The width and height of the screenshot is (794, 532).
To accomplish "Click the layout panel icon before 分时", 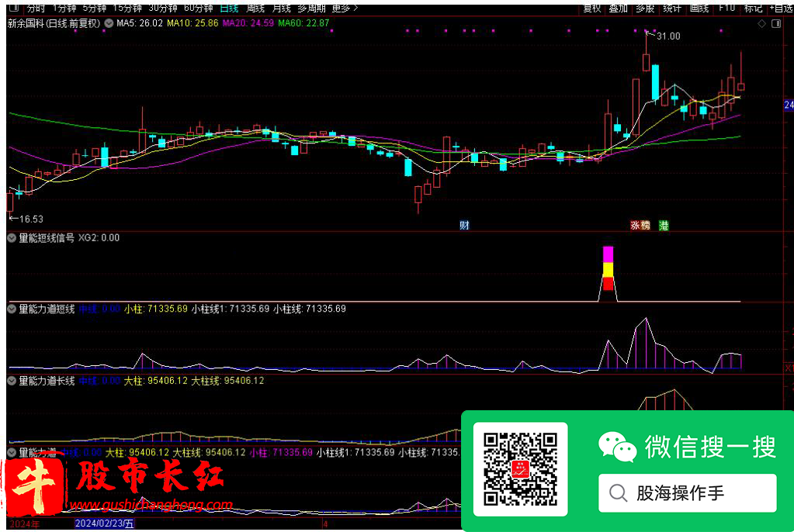I will [x=14, y=8].
